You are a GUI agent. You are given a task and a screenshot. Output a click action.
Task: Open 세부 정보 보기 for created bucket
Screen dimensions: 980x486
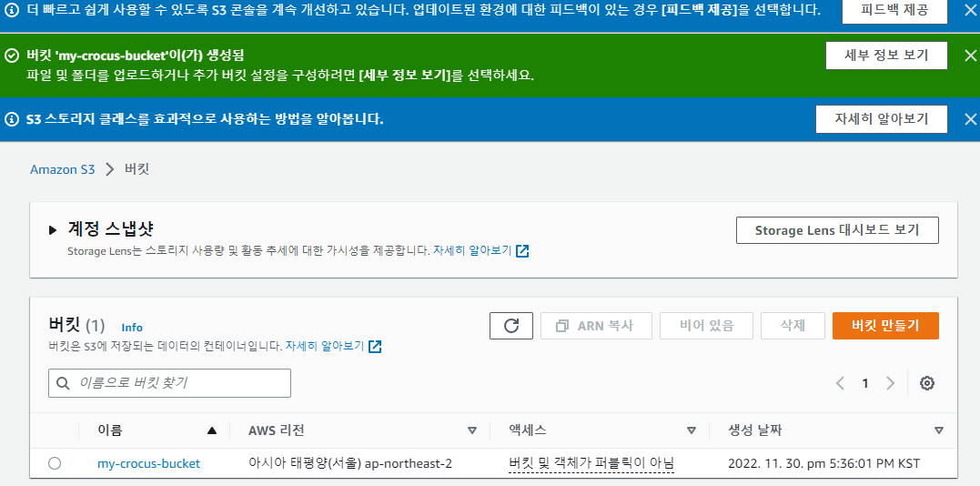click(886, 55)
